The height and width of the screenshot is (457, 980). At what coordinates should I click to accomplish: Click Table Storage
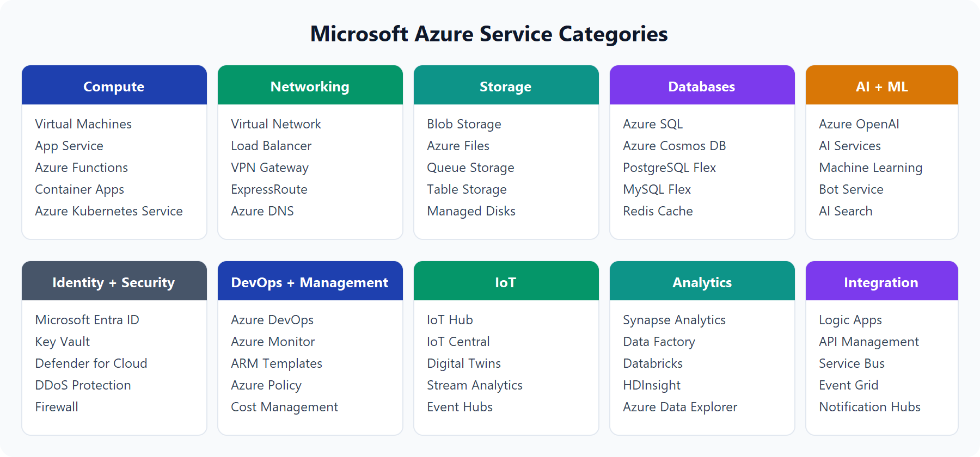[467, 189]
